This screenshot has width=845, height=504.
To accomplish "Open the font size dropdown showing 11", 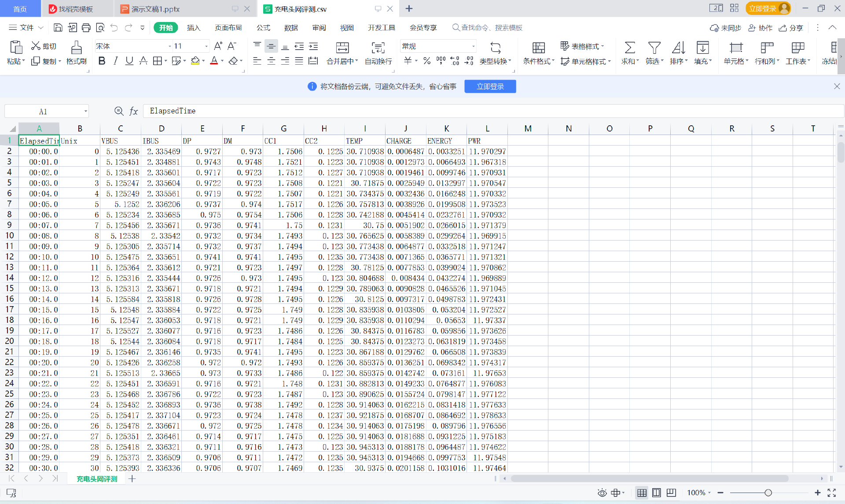I will tap(206, 46).
